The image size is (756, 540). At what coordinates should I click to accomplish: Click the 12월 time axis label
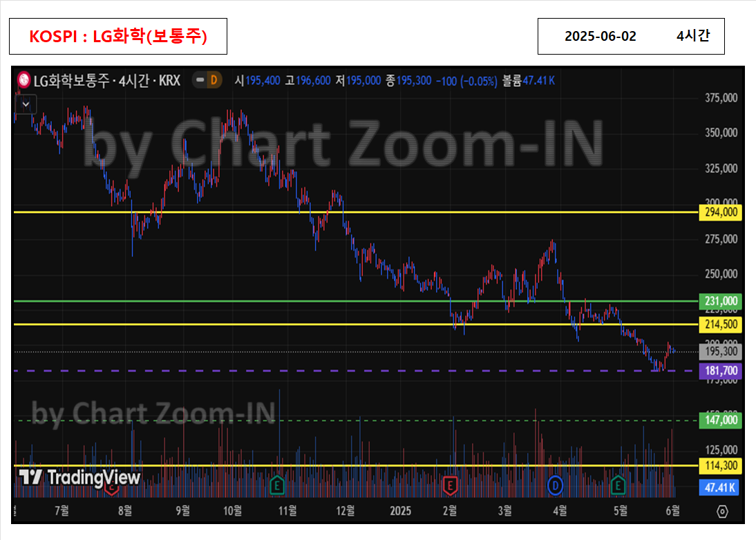point(346,510)
